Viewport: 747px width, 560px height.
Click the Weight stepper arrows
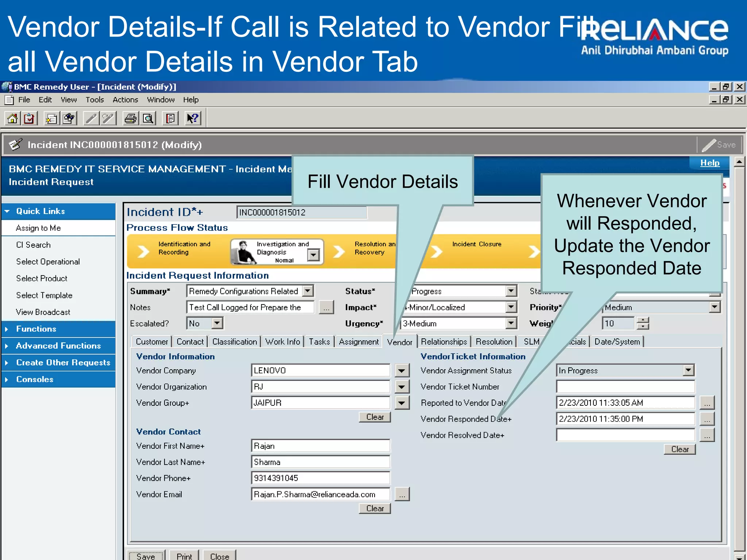(x=643, y=323)
